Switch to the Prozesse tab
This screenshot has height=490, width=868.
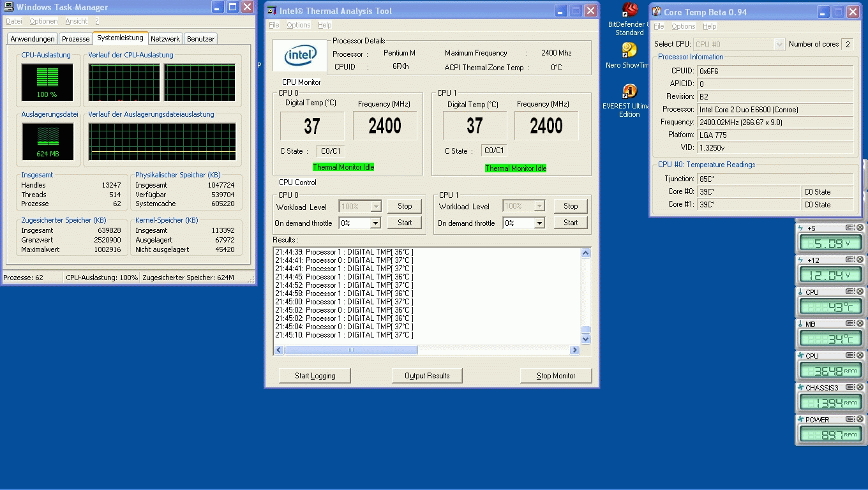(x=76, y=39)
